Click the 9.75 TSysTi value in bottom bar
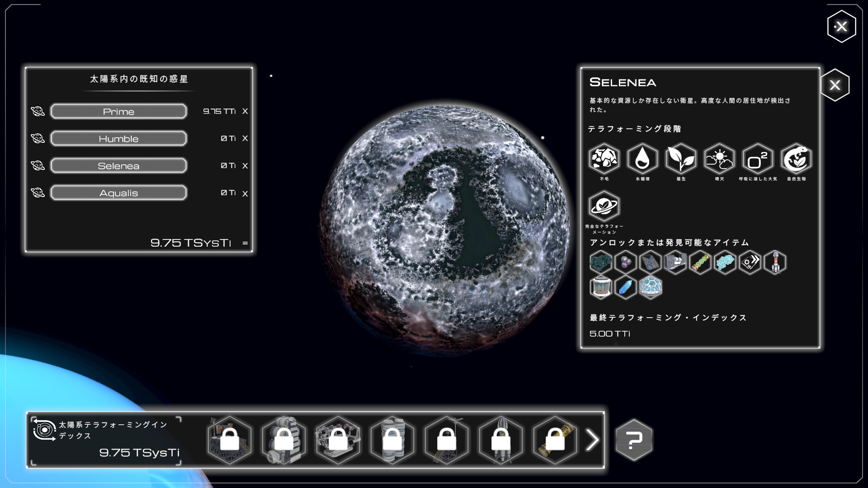Image resolution: width=868 pixels, height=488 pixels. click(139, 452)
